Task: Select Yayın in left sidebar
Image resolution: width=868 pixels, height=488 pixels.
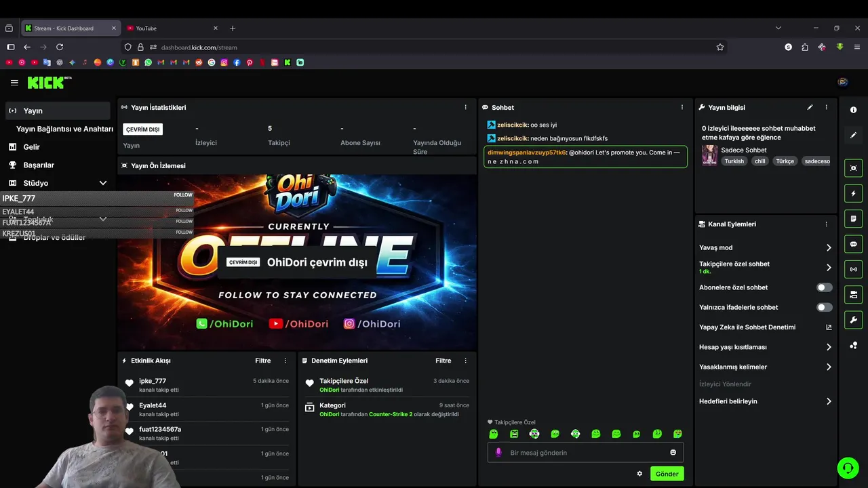Action: coord(58,110)
